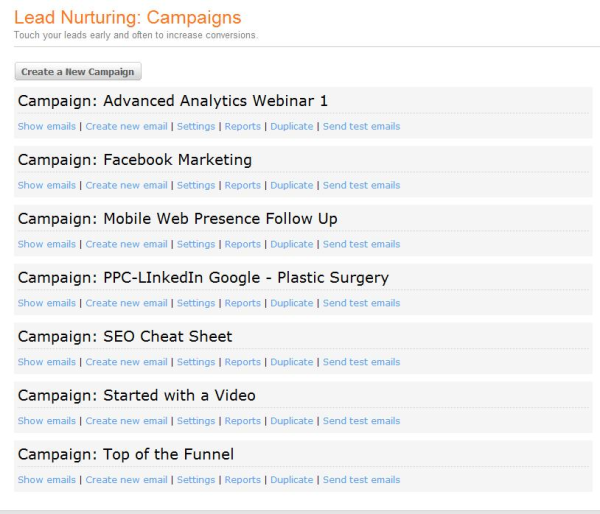View Reports for SEO Cheat Sheet campaign
Viewport: 600px width, 514px height.
[242, 362]
